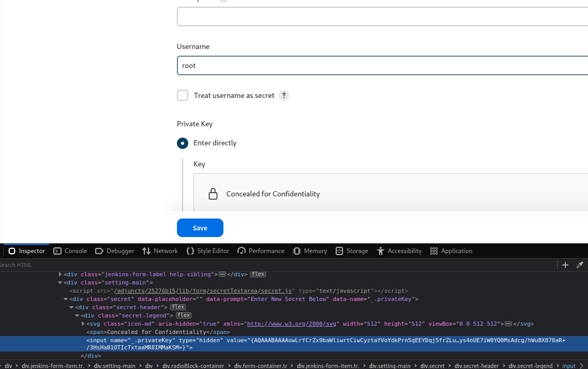The height and width of the screenshot is (369, 588).
Task: Switch to the Storage tab
Action: click(x=352, y=251)
